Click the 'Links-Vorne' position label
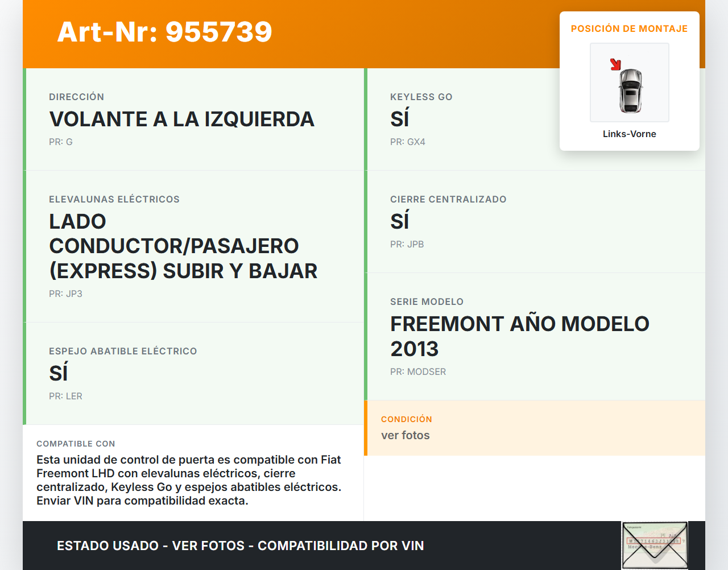Viewport: 728px width, 570px height. 629,134
